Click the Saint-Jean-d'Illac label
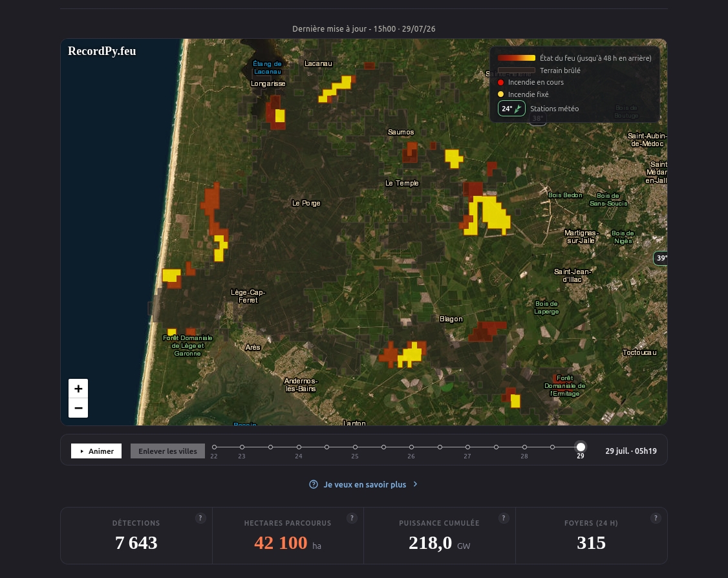This screenshot has width=728, height=578. pyautogui.click(x=572, y=275)
